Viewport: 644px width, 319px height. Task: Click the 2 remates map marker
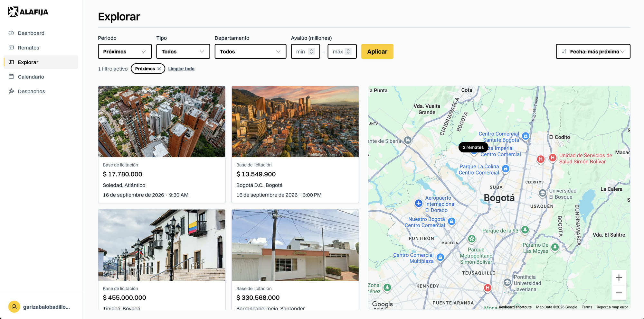[473, 147]
